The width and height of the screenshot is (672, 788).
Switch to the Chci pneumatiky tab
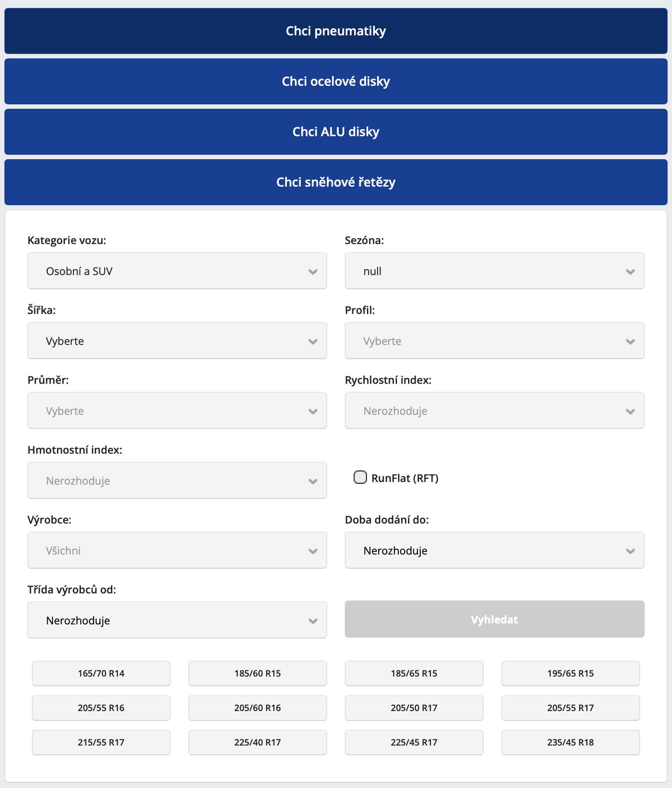336,31
